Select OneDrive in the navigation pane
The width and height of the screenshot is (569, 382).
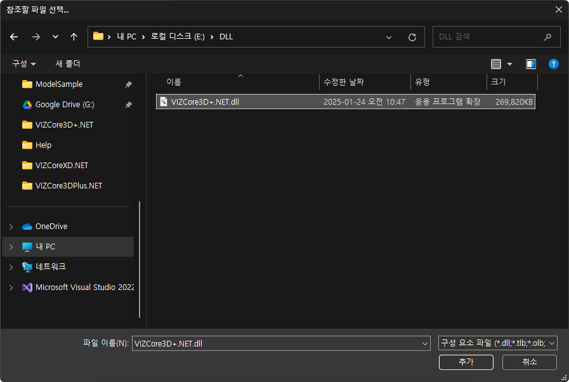pos(51,226)
